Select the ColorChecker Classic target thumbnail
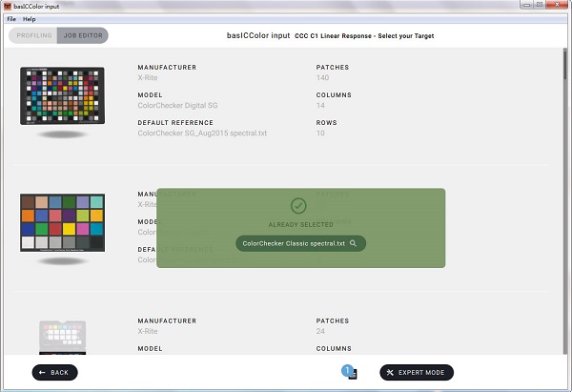572x392 pixels. (62, 222)
